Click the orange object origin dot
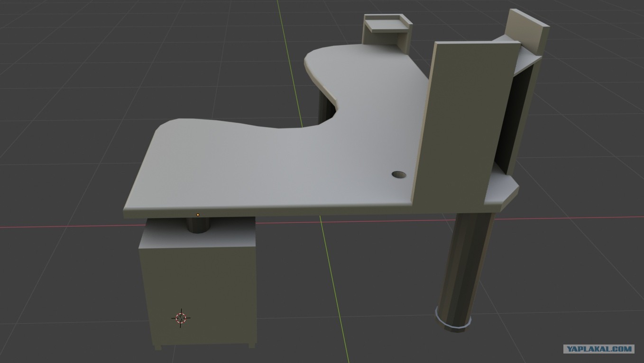The height and width of the screenshot is (363, 644). 198,215
